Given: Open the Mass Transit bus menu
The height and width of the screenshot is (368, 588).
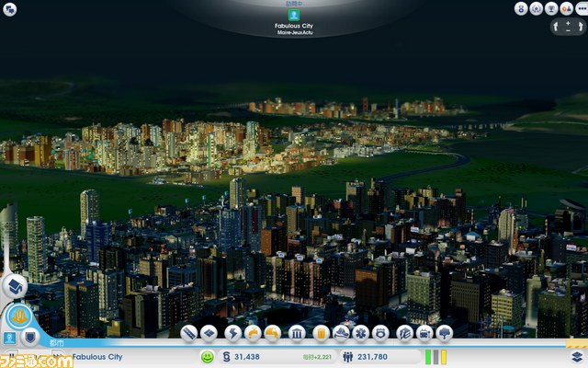Looking at the screenshot, I should pyautogui.click(x=424, y=333).
